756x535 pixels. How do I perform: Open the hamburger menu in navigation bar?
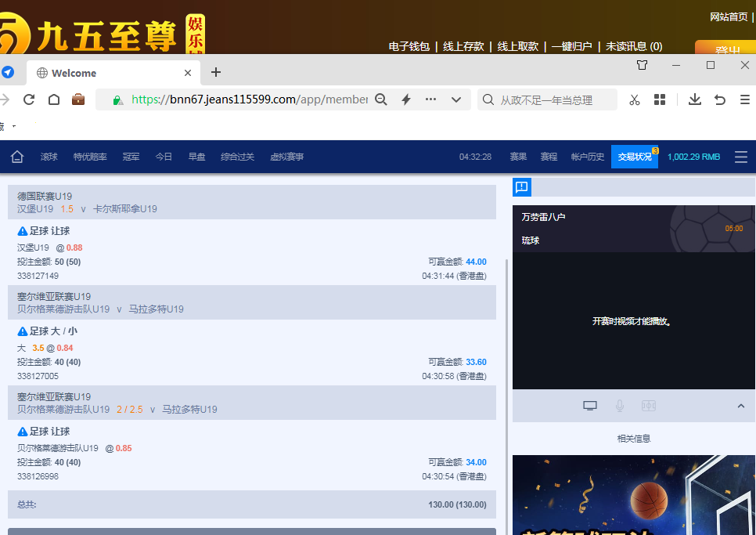tap(740, 157)
